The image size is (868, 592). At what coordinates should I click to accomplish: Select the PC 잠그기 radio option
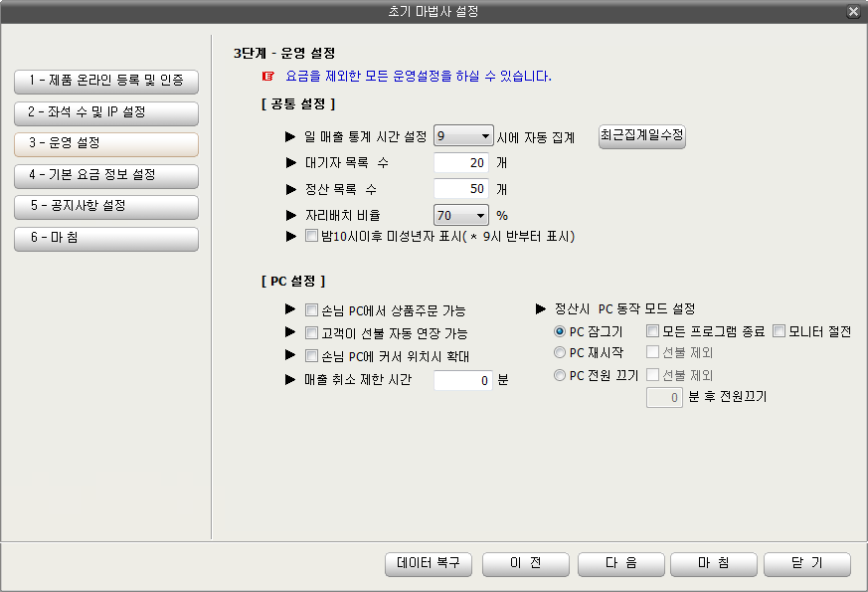(x=560, y=331)
